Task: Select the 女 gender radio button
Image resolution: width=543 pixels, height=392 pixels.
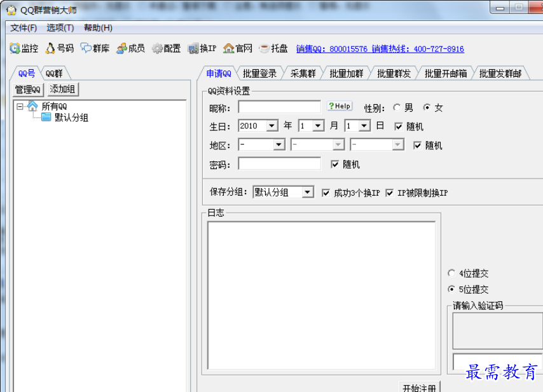Action: coord(427,107)
